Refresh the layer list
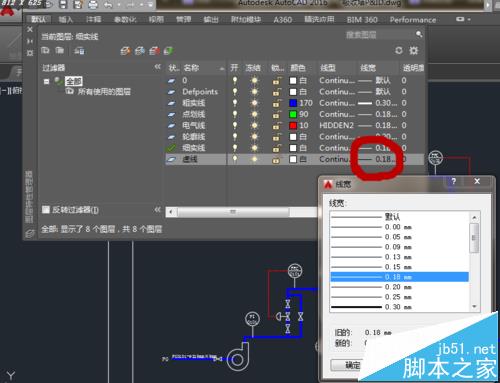Viewport: 500px width, 383px height. (399, 50)
